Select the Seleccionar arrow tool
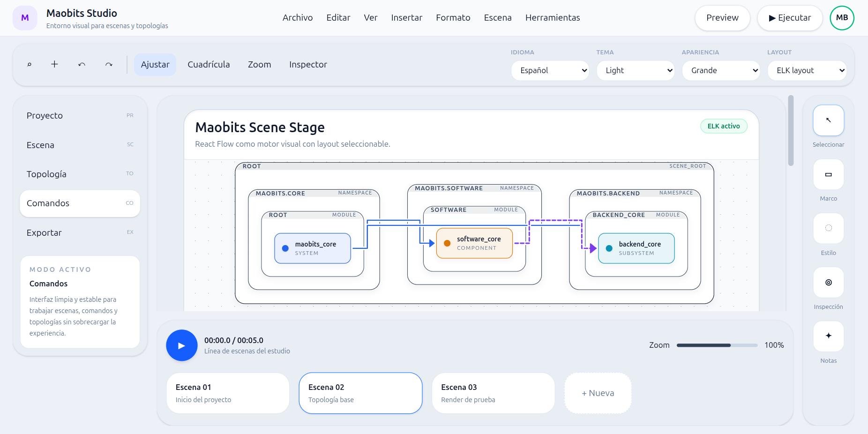This screenshot has height=434, width=868. click(x=828, y=120)
